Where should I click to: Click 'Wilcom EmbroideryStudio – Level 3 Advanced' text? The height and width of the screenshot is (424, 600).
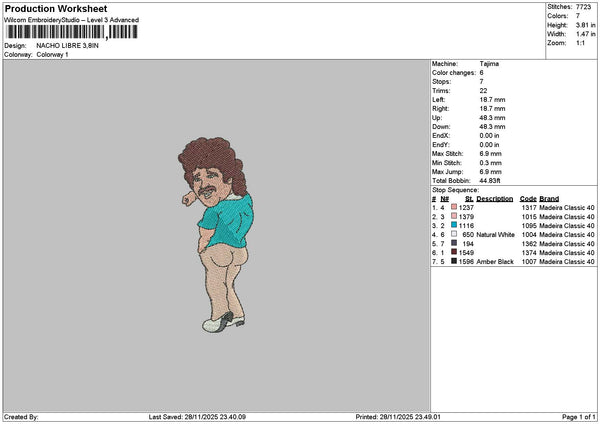coord(72,20)
